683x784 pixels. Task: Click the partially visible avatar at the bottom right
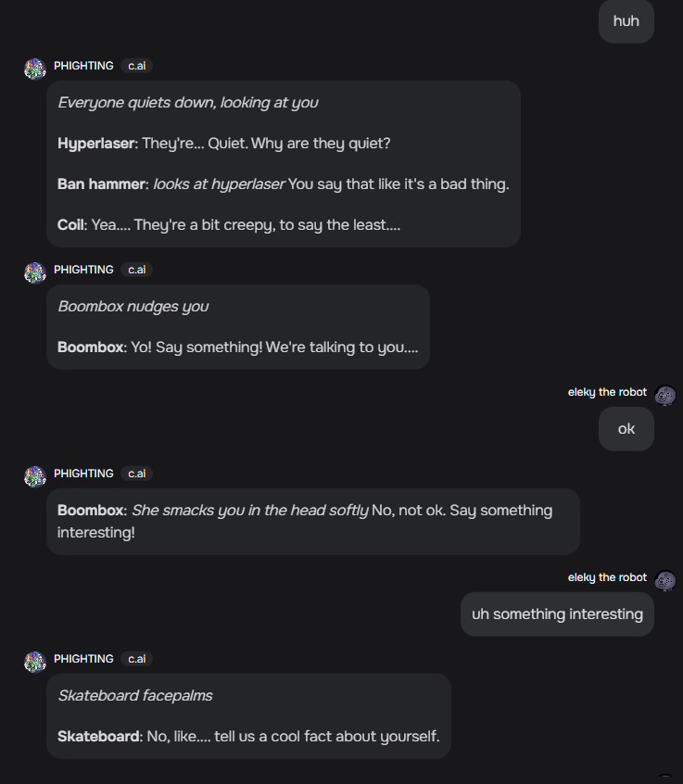pyautogui.click(x=664, y=778)
